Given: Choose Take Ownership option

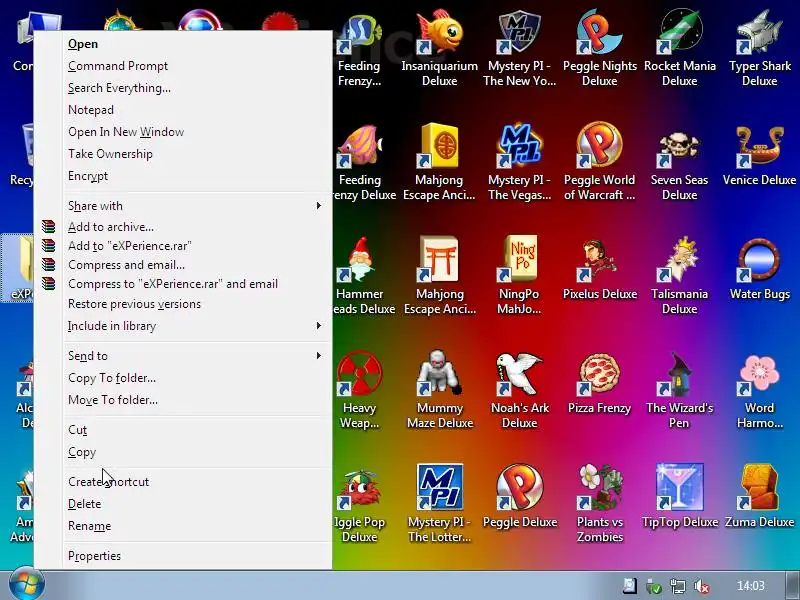Looking at the screenshot, I should tap(197, 154).
